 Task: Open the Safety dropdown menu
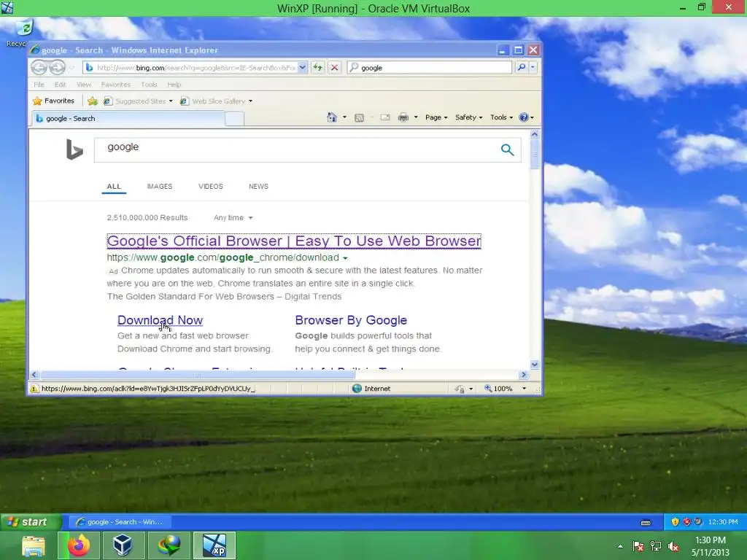pos(469,117)
